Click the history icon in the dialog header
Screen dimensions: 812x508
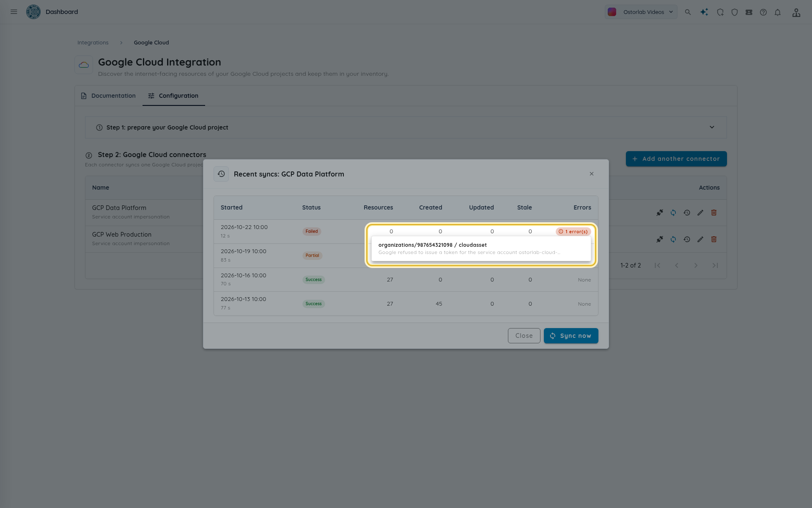point(221,174)
